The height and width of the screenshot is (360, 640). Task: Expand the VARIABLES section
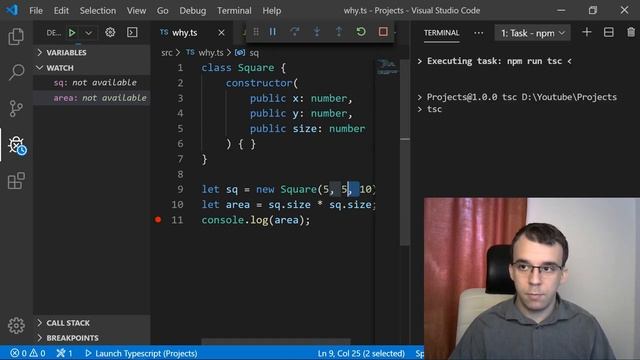92,53
